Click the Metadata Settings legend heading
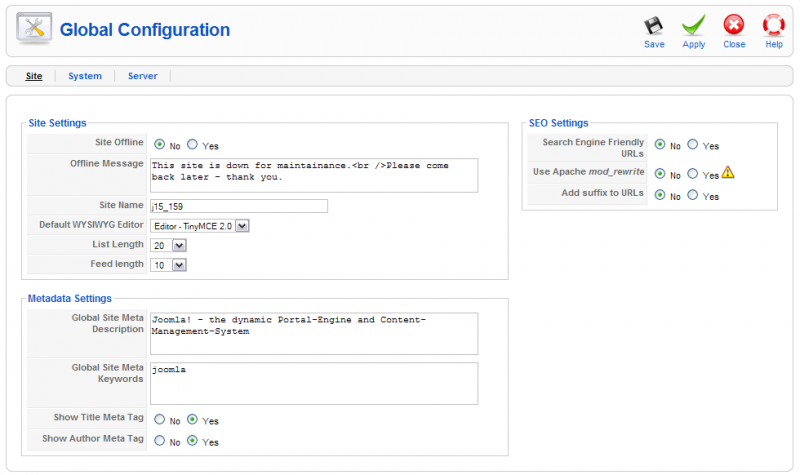Viewport: 800px width, 475px height. point(69,298)
